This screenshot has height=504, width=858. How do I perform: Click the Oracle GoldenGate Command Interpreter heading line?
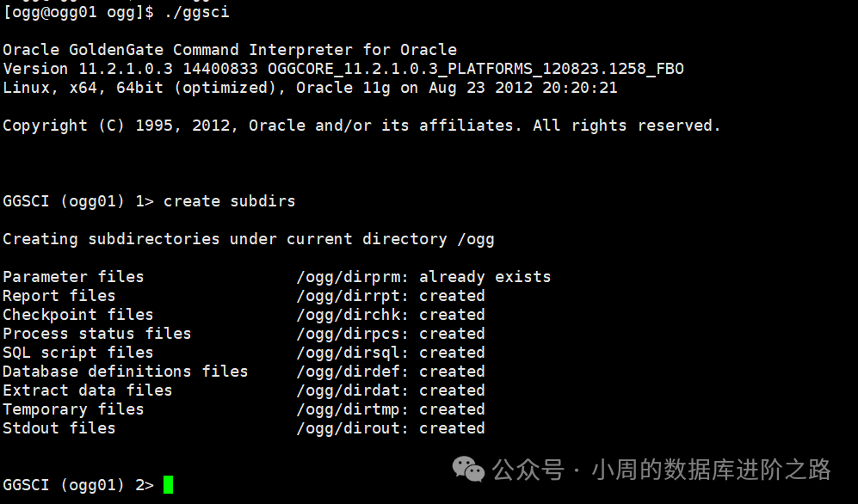coord(230,50)
